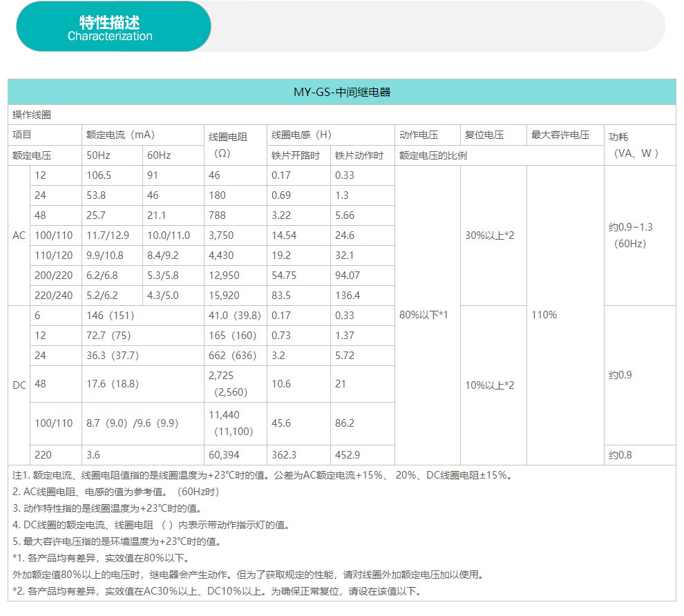Click the 91 value in the 60Hz column
The width and height of the screenshot is (684, 616).
(152, 175)
